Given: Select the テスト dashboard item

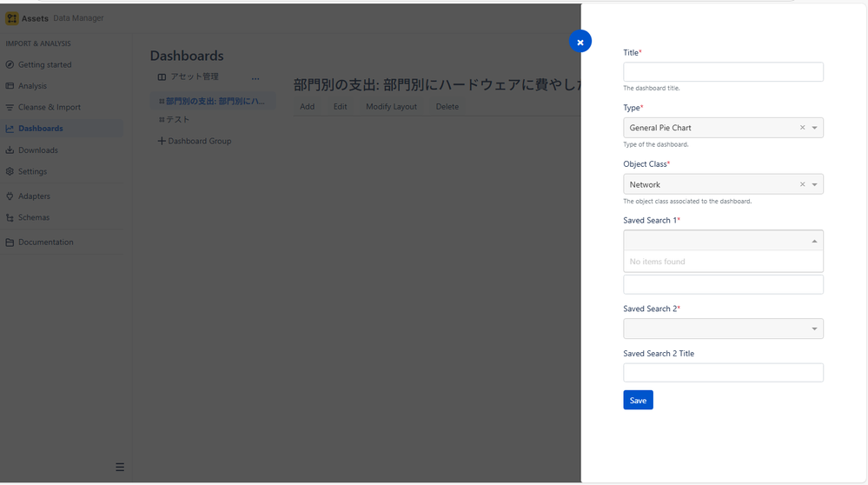Looking at the screenshot, I should [x=178, y=120].
